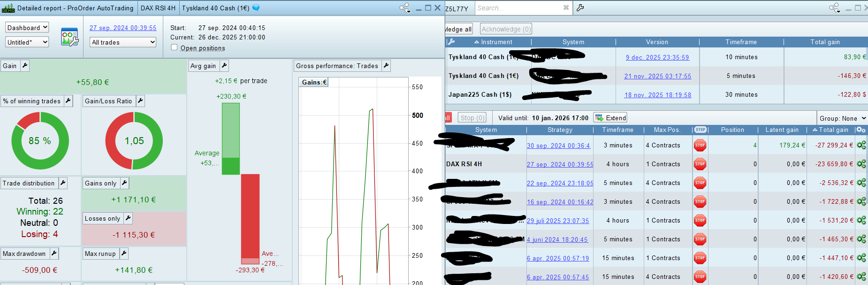Open wrench settings for Gain panel

[x=25, y=66]
